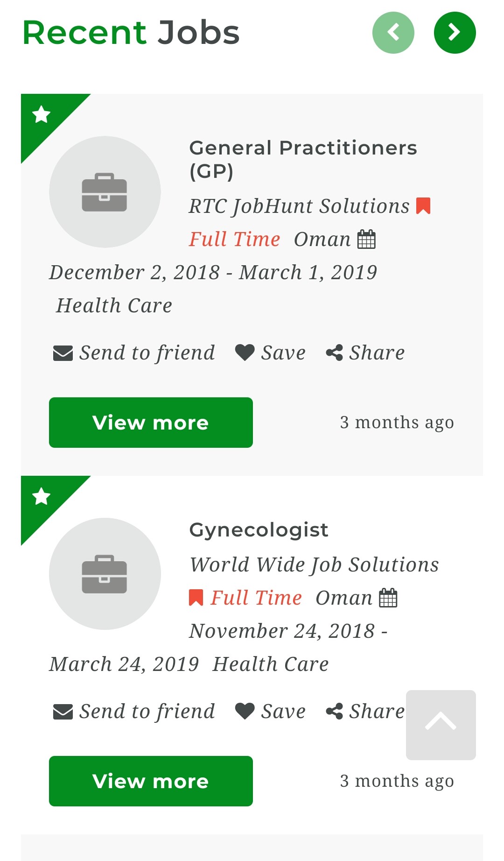This screenshot has width=504, height=861.
Task: Click heart icon on Gynecologist job
Action: pyautogui.click(x=245, y=711)
